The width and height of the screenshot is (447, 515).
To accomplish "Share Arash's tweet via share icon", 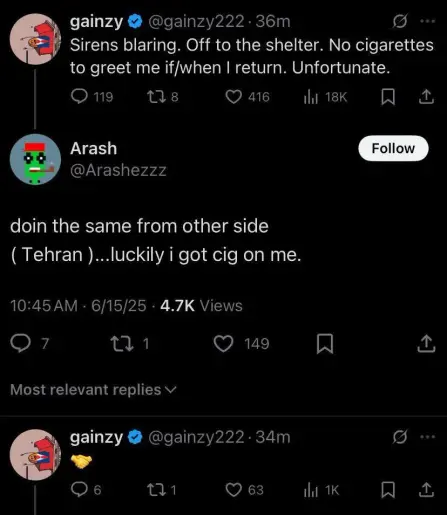I will click(426, 344).
